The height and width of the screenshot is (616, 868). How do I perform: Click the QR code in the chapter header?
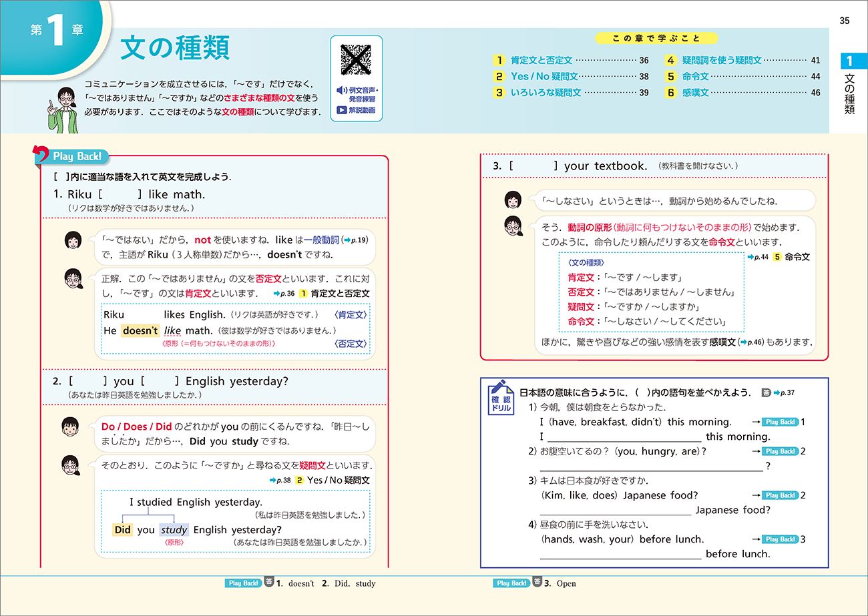pyautogui.click(x=356, y=59)
